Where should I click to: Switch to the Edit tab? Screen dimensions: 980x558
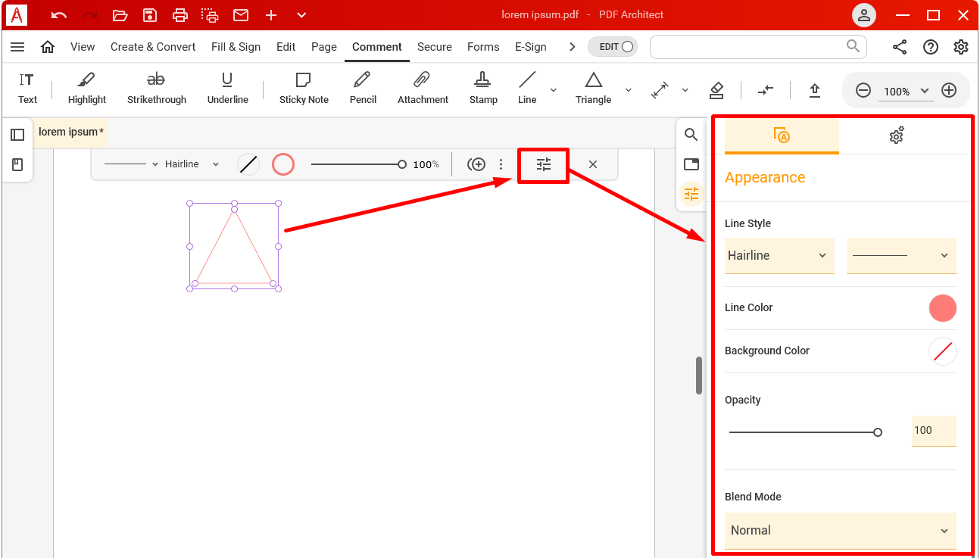286,47
